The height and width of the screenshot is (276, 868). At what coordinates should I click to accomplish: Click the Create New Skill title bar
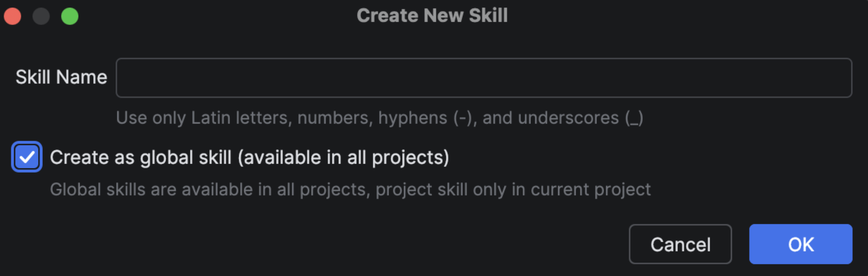pyautogui.click(x=432, y=16)
